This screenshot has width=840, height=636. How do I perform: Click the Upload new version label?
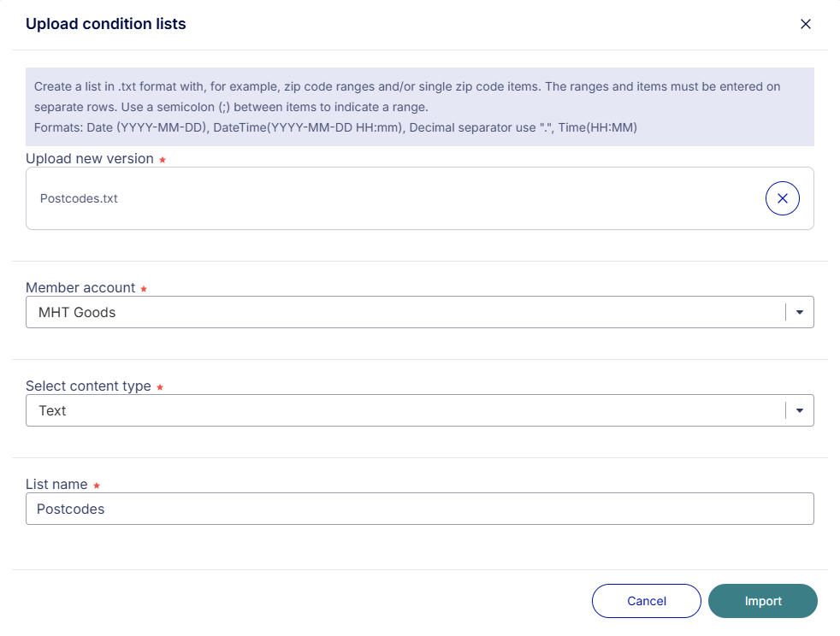[x=90, y=159]
